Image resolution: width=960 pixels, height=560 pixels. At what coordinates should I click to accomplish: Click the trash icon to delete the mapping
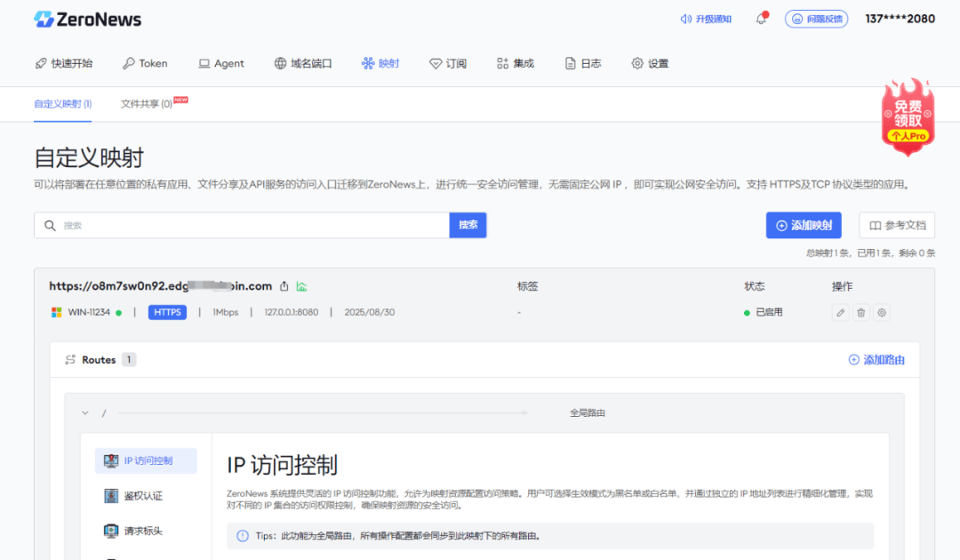[860, 313]
